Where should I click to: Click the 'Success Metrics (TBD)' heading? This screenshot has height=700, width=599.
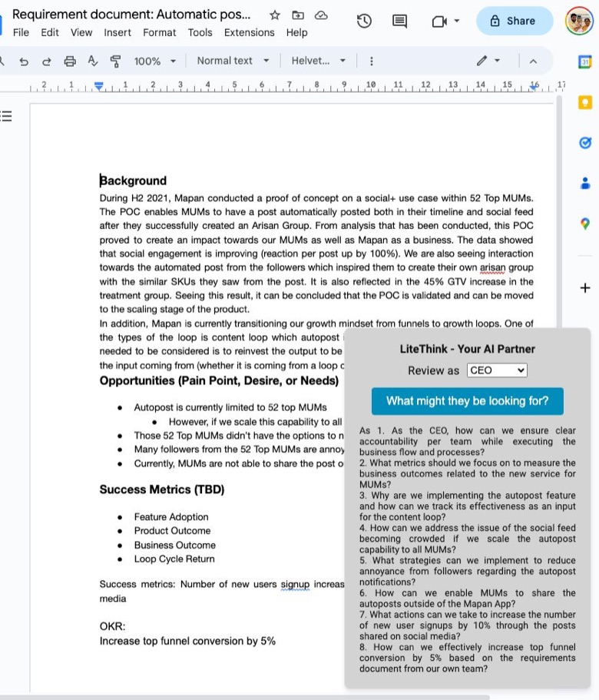(x=162, y=489)
